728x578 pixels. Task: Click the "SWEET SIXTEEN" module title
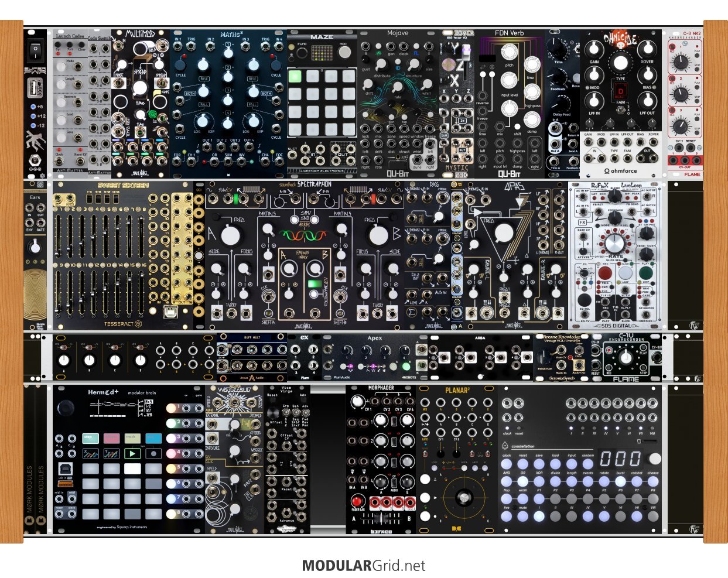(x=123, y=186)
